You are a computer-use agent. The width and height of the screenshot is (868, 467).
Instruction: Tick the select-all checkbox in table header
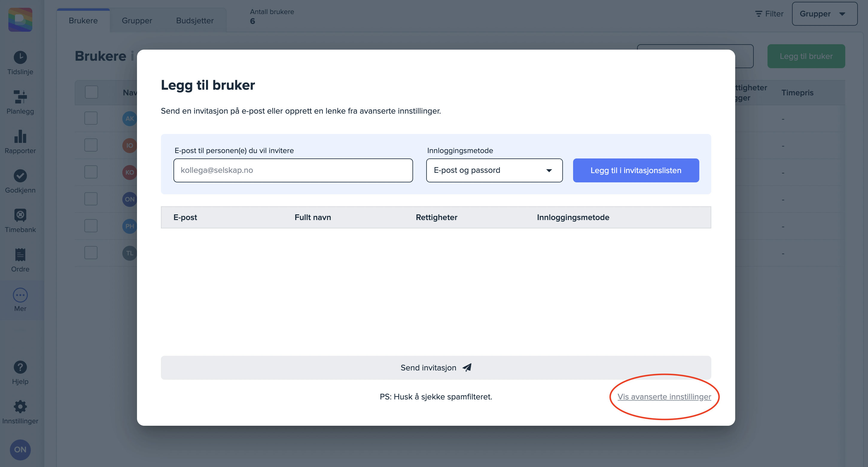coord(91,92)
